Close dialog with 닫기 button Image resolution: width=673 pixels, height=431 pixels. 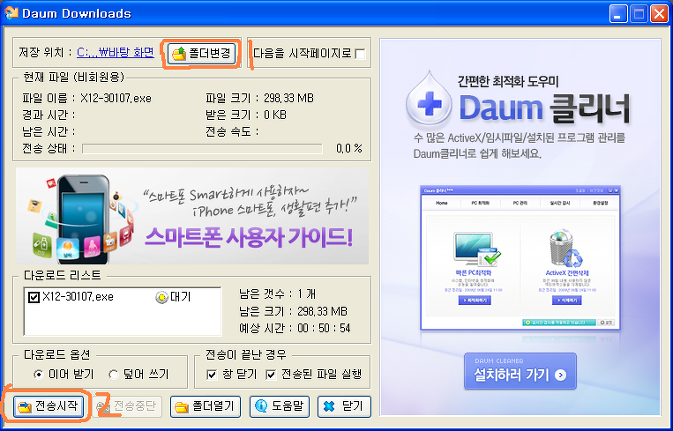[x=344, y=407]
